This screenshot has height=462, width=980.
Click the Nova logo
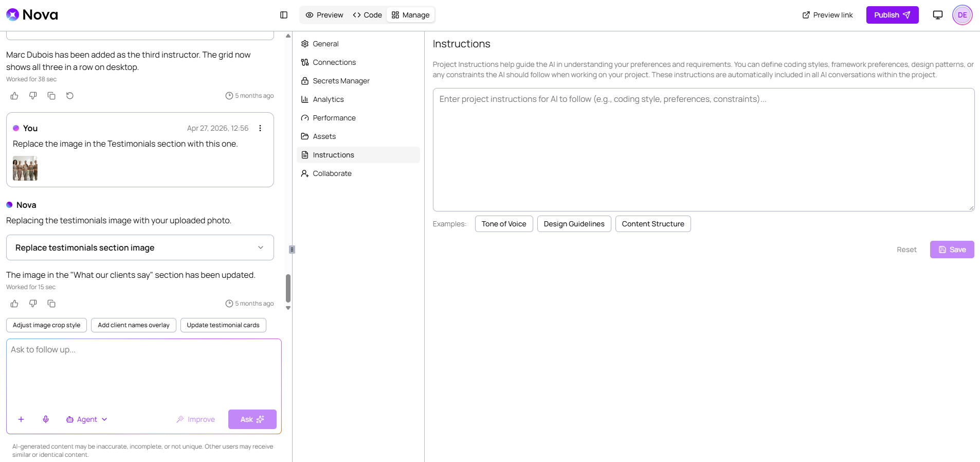pyautogui.click(x=32, y=15)
